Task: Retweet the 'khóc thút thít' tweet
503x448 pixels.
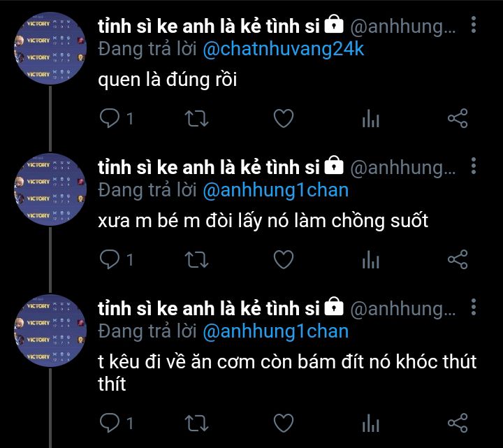Action: pyautogui.click(x=196, y=423)
